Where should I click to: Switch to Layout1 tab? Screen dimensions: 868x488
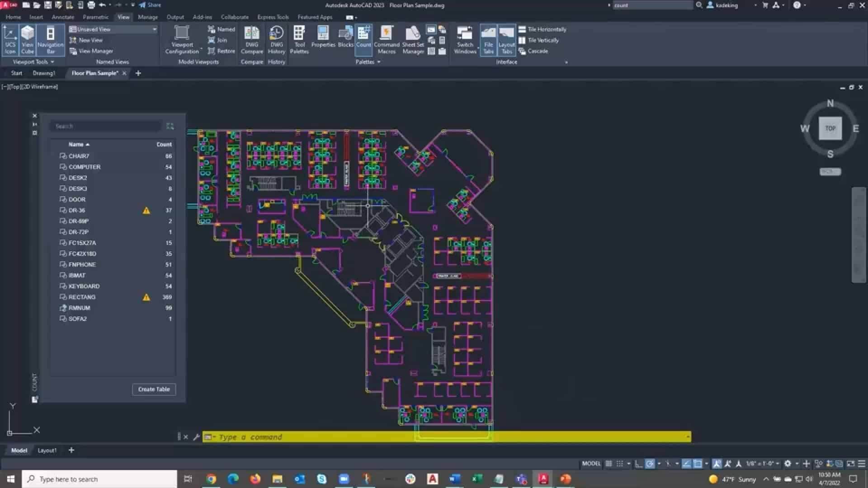(x=47, y=450)
